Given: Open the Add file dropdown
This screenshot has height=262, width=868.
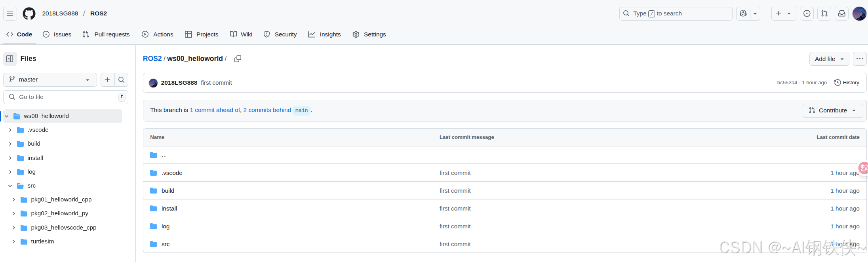Looking at the screenshot, I should click(x=829, y=59).
